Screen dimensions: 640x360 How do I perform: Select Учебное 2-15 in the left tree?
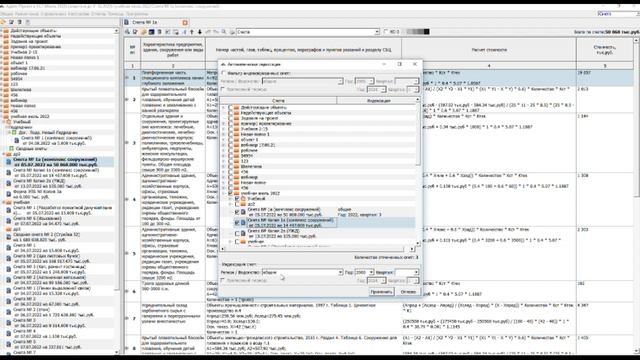click(24, 52)
